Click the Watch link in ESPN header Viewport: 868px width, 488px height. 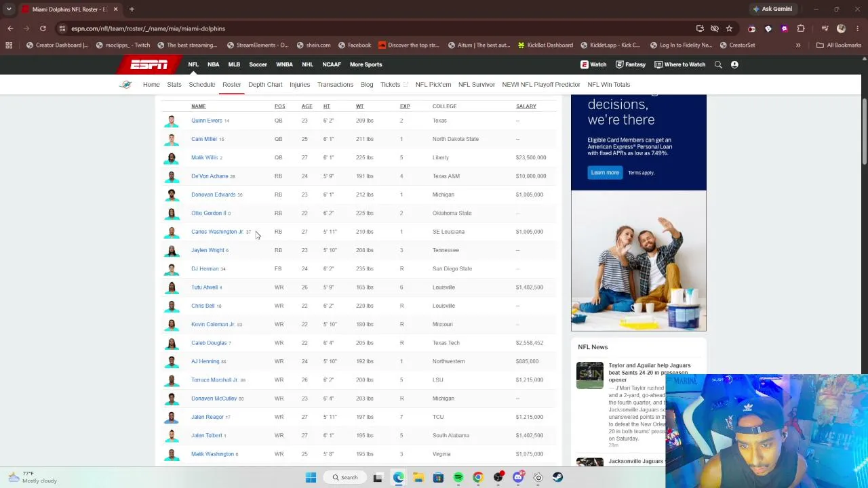(x=593, y=64)
